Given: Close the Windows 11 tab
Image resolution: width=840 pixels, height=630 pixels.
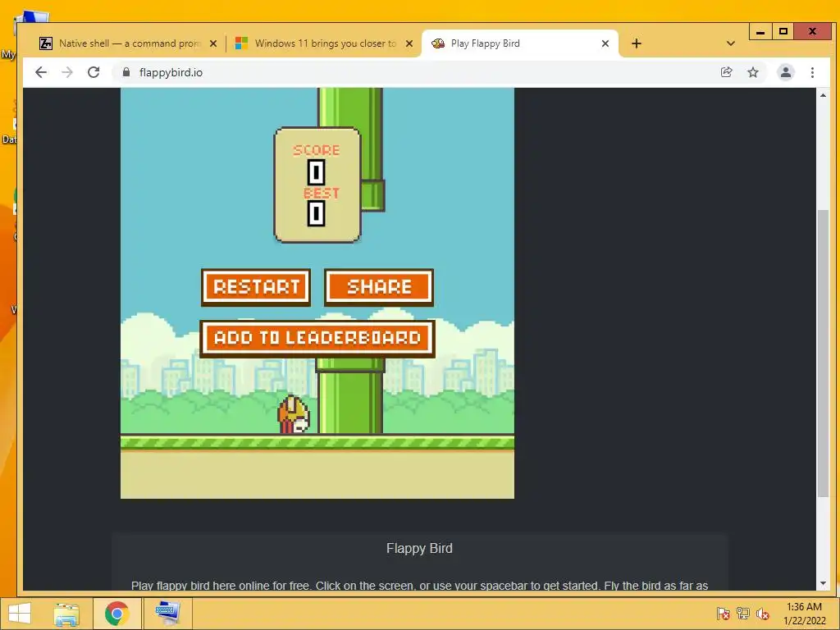Looking at the screenshot, I should (409, 43).
